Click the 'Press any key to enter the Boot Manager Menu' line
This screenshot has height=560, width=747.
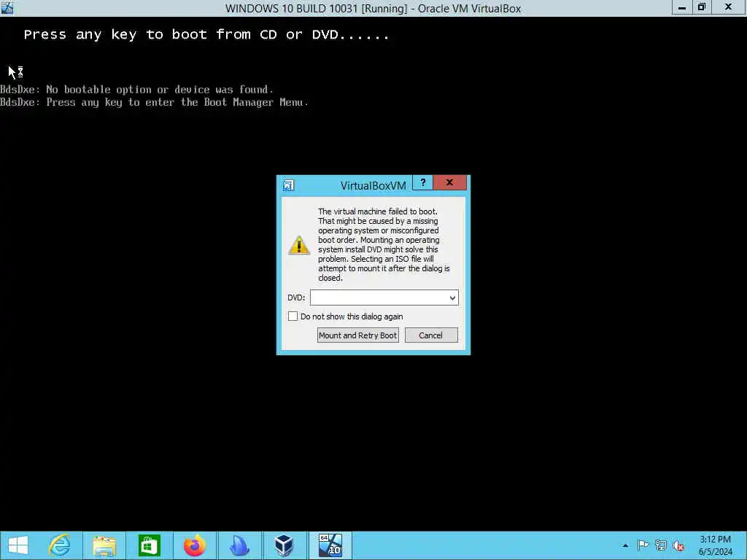[155, 102]
